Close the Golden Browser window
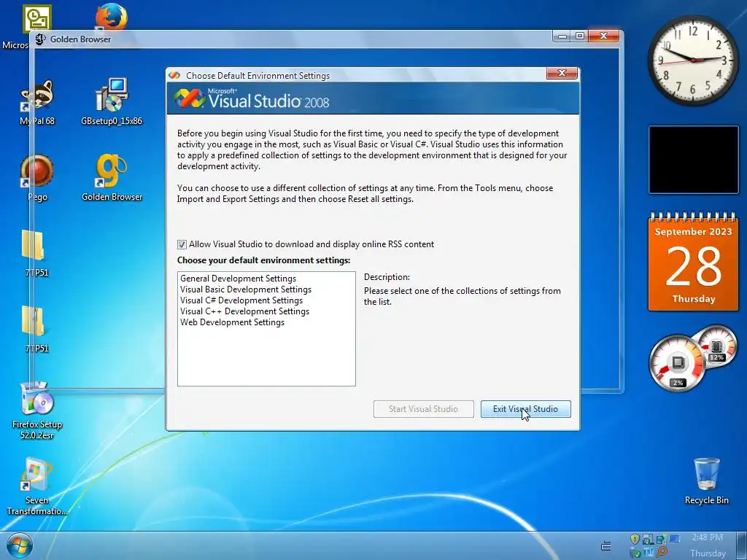The height and width of the screenshot is (560, 747). [603, 36]
